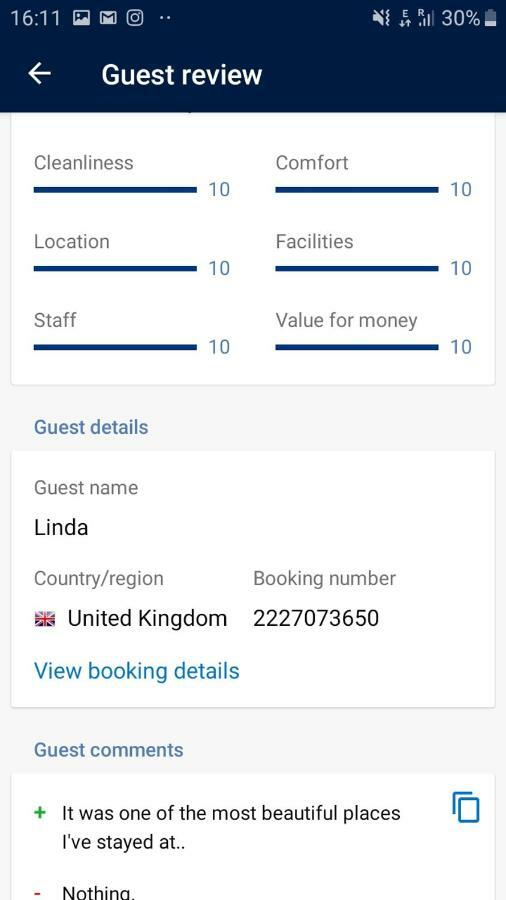This screenshot has height=900, width=506.
Task: Tap the Staff score bar
Action: click(115, 347)
